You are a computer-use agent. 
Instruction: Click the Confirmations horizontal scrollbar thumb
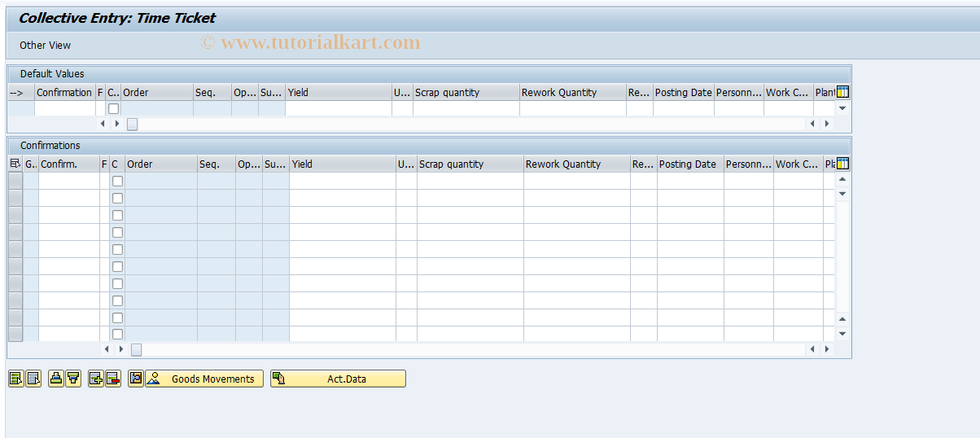point(136,349)
